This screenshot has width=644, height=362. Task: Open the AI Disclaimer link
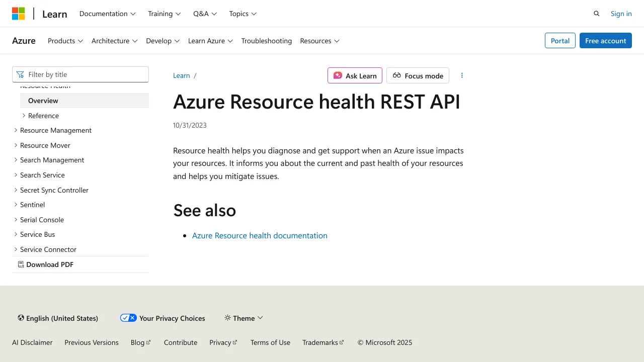32,342
